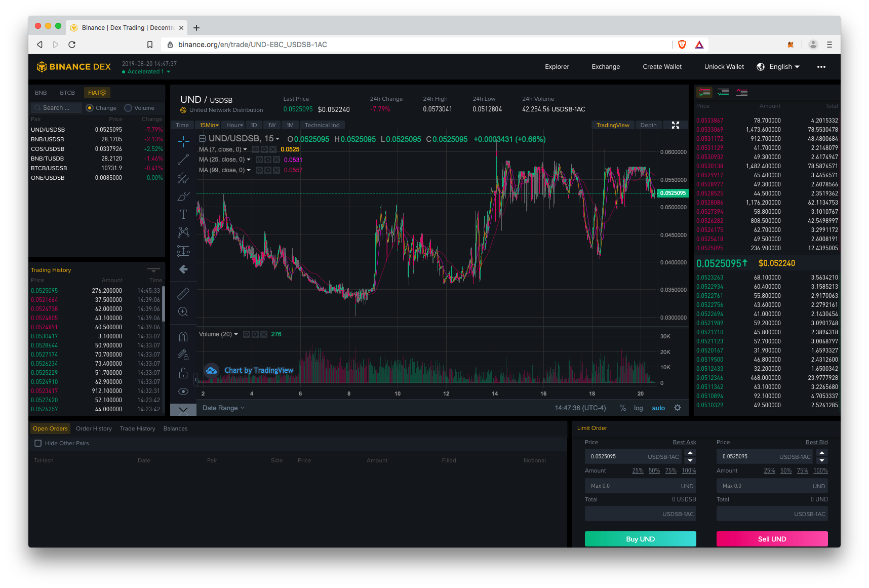
Task: Open Unlock Wallet link
Action: point(724,67)
